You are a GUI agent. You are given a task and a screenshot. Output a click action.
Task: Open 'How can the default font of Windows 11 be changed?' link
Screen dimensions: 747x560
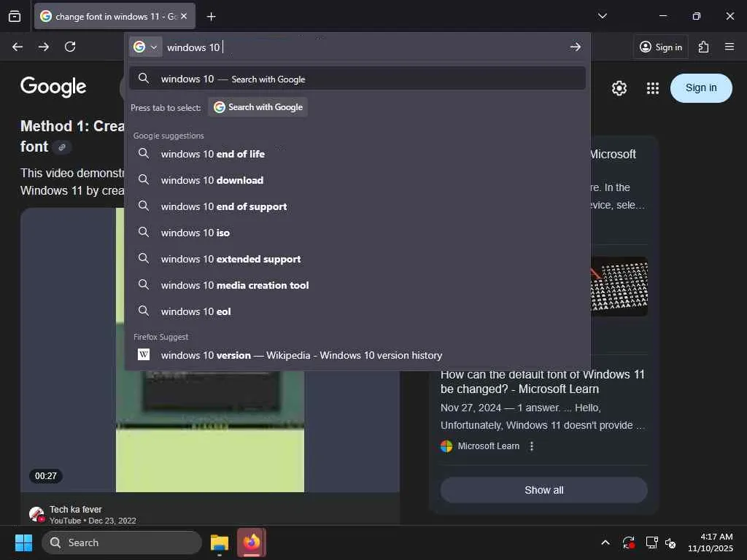point(543,381)
